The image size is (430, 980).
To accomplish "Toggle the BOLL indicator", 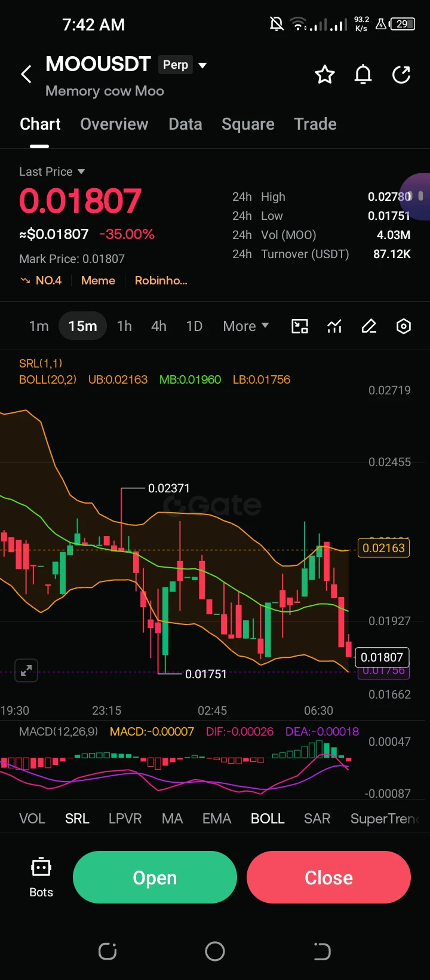I will pos(268,819).
